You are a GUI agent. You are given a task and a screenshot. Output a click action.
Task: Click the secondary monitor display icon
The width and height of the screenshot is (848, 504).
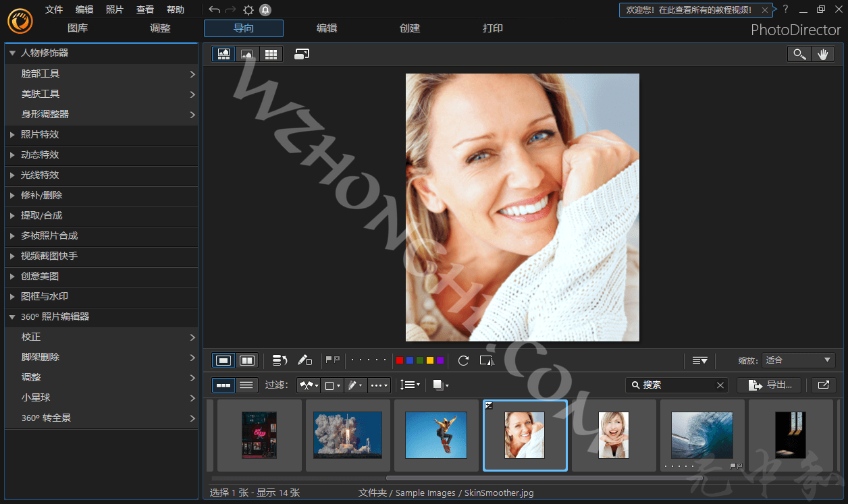(x=302, y=54)
